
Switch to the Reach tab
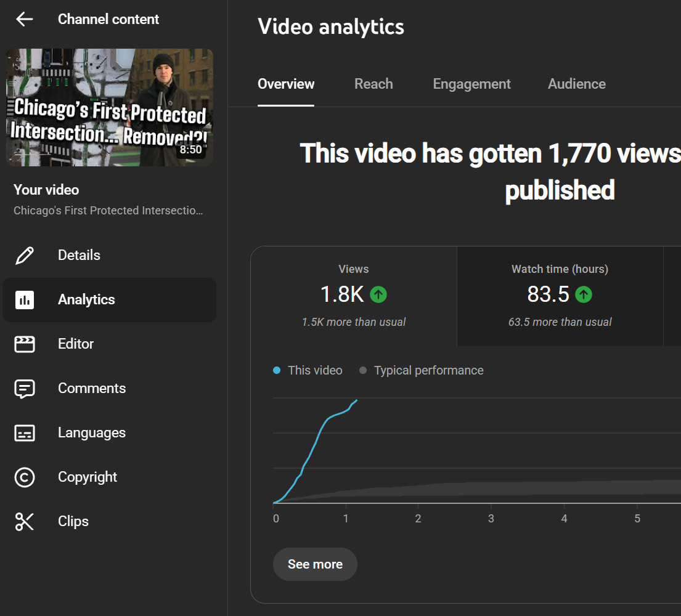tap(373, 84)
